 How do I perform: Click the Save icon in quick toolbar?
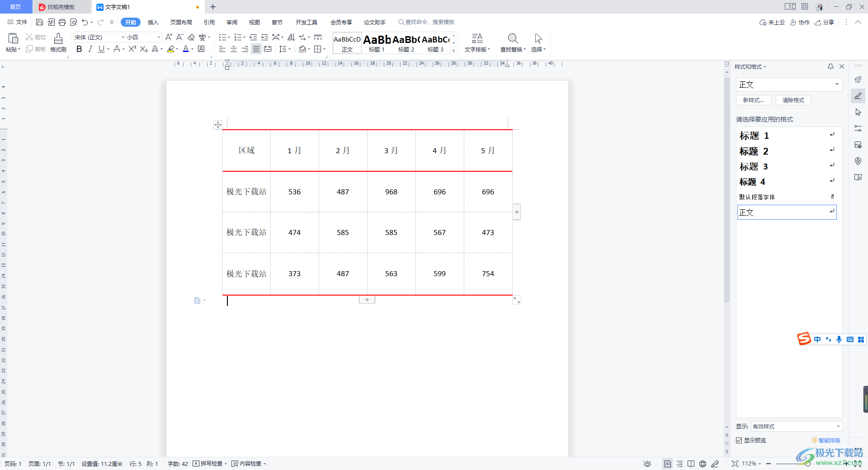(39, 22)
